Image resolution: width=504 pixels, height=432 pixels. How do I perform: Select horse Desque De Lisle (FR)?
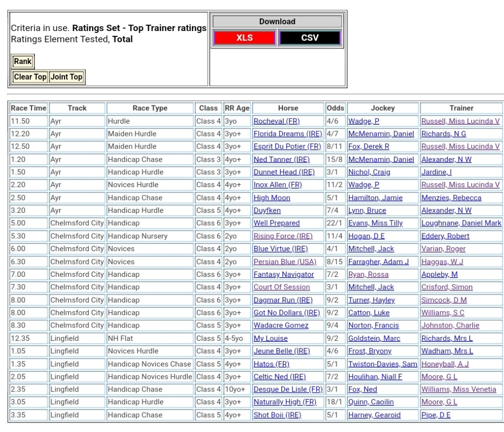pos(288,390)
